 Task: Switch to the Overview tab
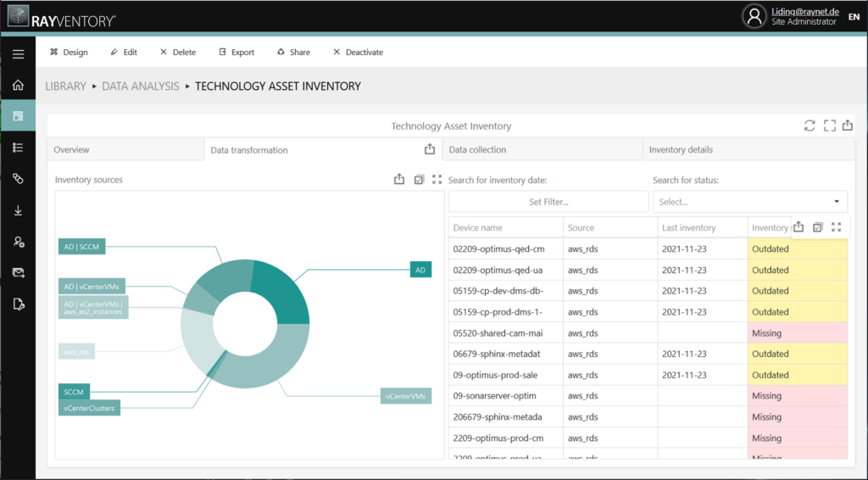pos(125,149)
